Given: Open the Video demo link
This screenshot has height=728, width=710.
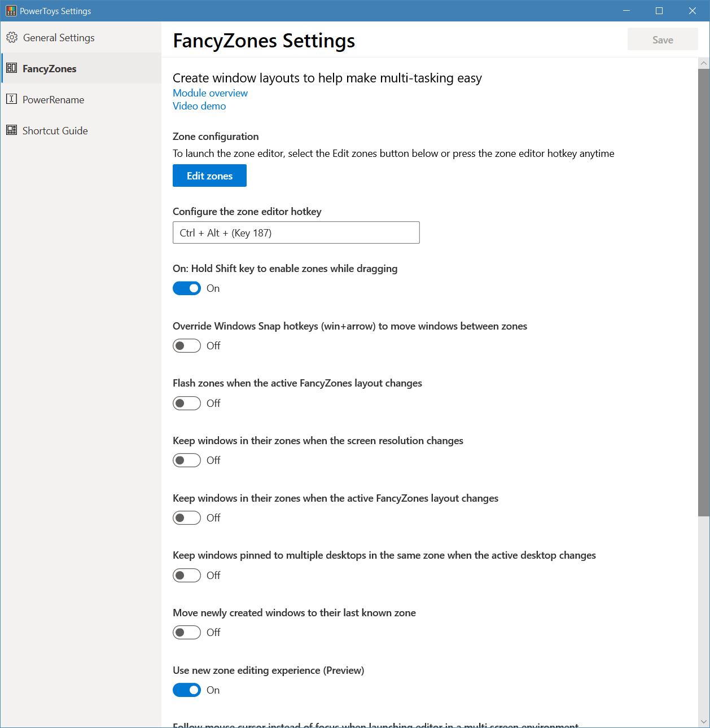Looking at the screenshot, I should [x=199, y=106].
